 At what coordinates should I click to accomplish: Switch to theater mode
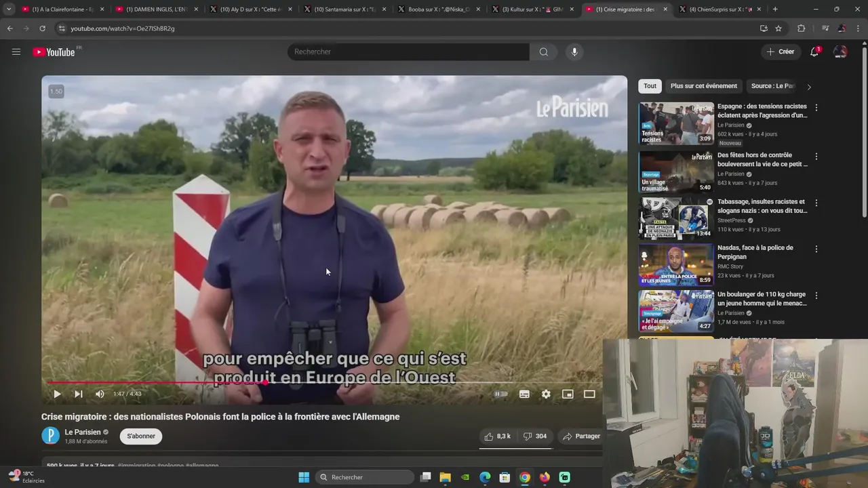pyautogui.click(x=589, y=394)
